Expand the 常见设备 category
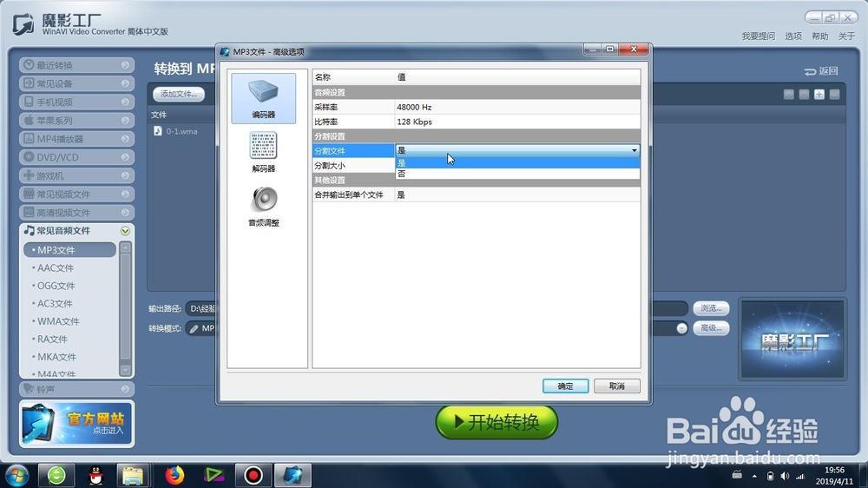This screenshot has width=868, height=488. pyautogui.click(x=77, y=83)
